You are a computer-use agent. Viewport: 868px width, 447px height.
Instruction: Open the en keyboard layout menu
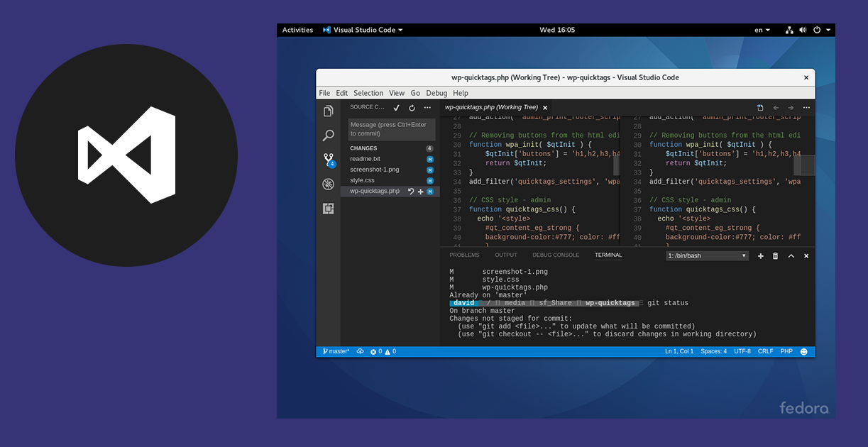(762, 30)
